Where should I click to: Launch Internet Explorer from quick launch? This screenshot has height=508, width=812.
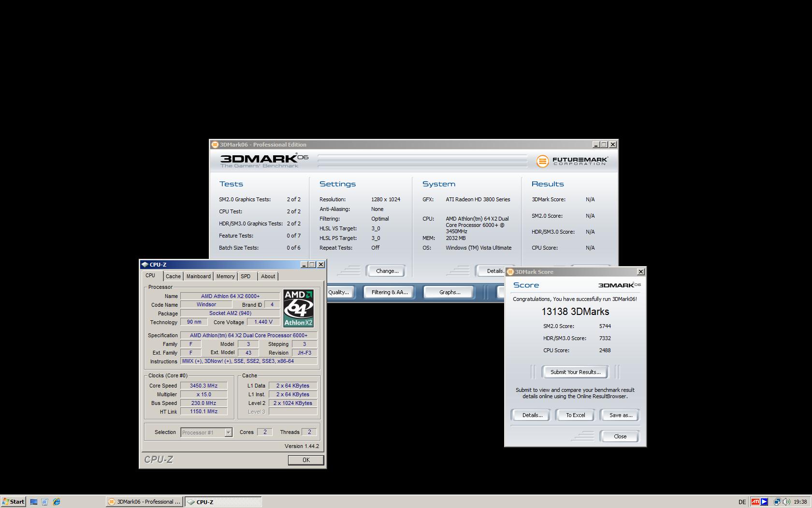click(x=57, y=502)
